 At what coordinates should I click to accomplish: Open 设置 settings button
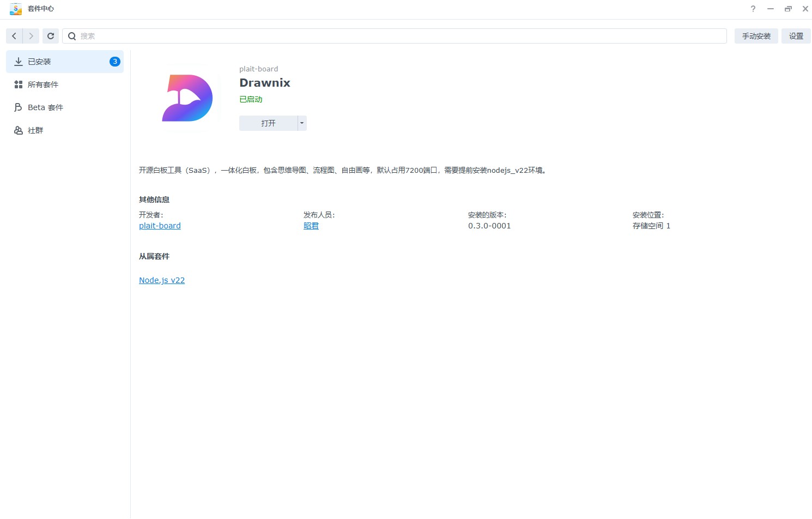pyautogui.click(x=796, y=36)
